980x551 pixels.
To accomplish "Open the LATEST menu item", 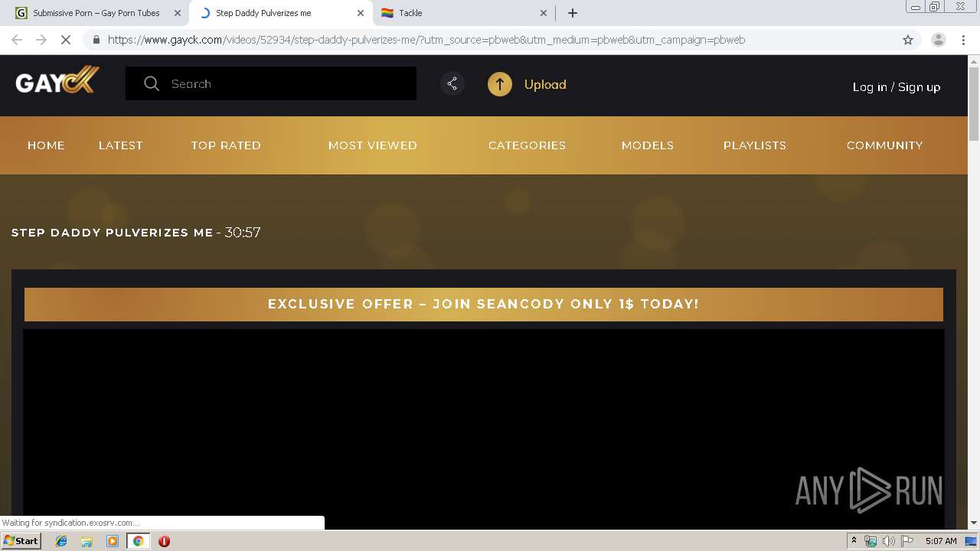I will coord(121,145).
